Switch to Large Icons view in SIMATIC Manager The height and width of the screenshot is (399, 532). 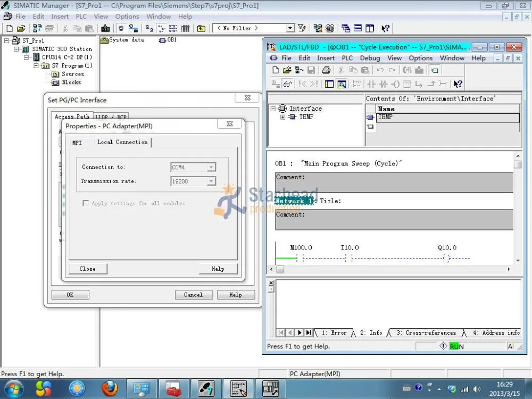pos(149,29)
